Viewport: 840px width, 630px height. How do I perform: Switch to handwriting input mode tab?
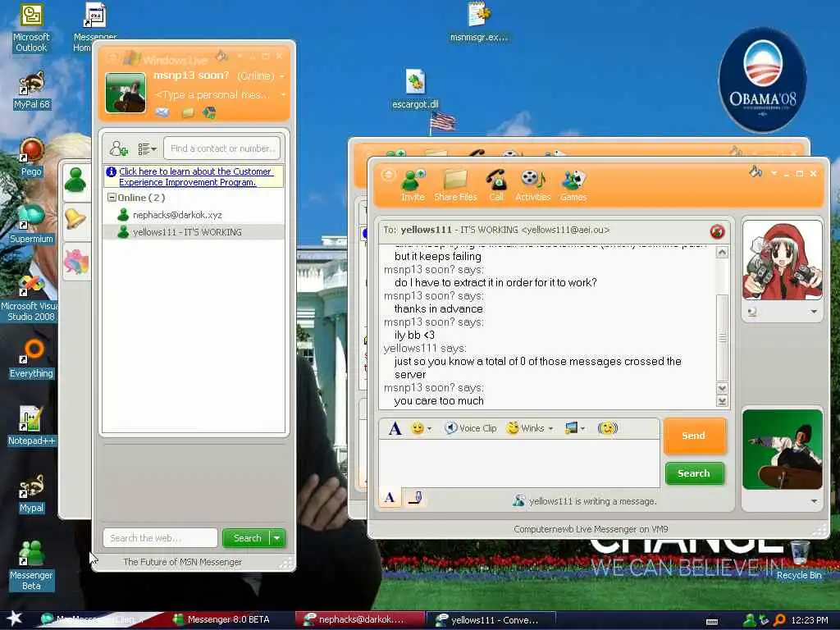(415, 498)
